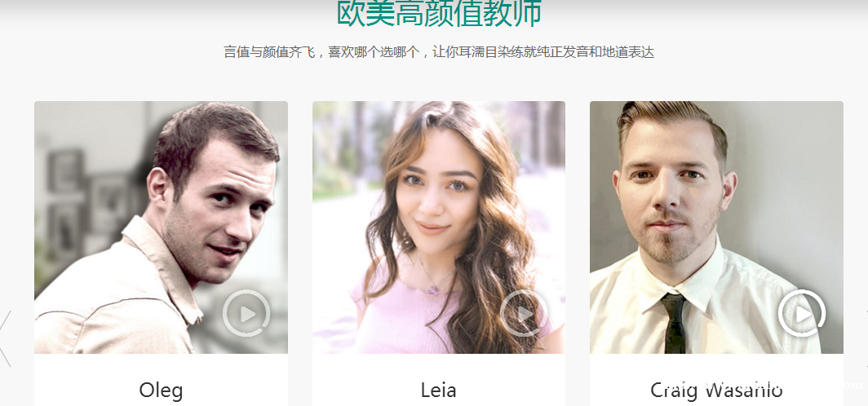The width and height of the screenshot is (868, 406).
Task: Click the 言值与颜值齐飞 subtitle phrase
Action: coord(269,52)
